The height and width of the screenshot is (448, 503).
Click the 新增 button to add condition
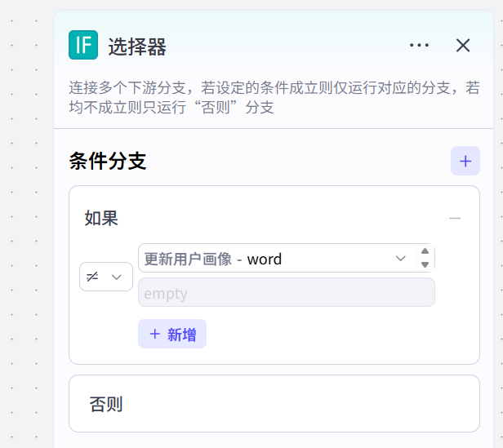(172, 334)
